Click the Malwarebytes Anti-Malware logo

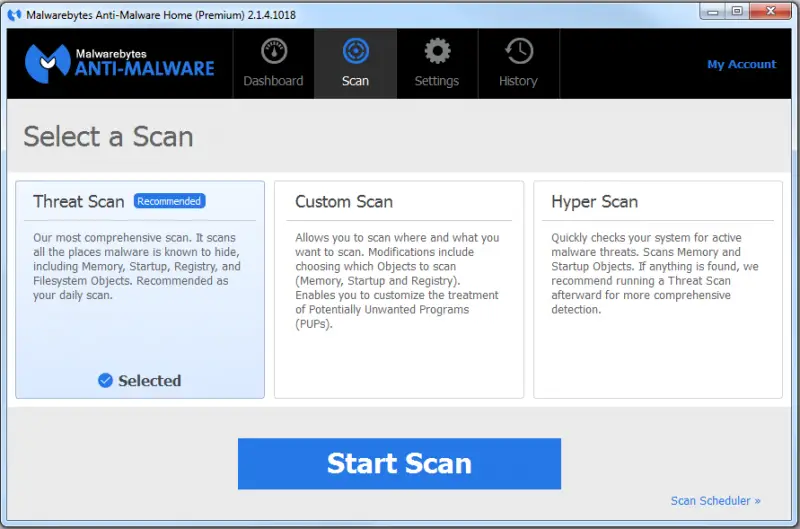coord(120,63)
